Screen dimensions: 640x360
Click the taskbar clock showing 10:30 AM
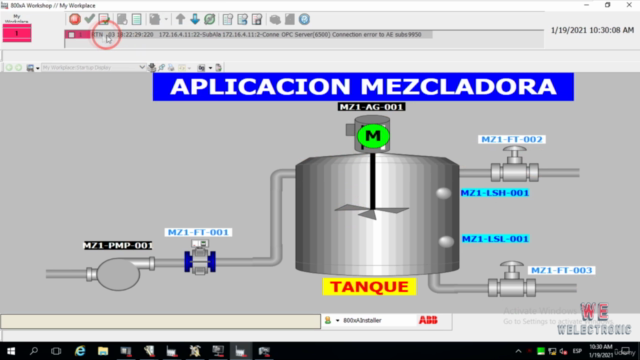point(601,351)
